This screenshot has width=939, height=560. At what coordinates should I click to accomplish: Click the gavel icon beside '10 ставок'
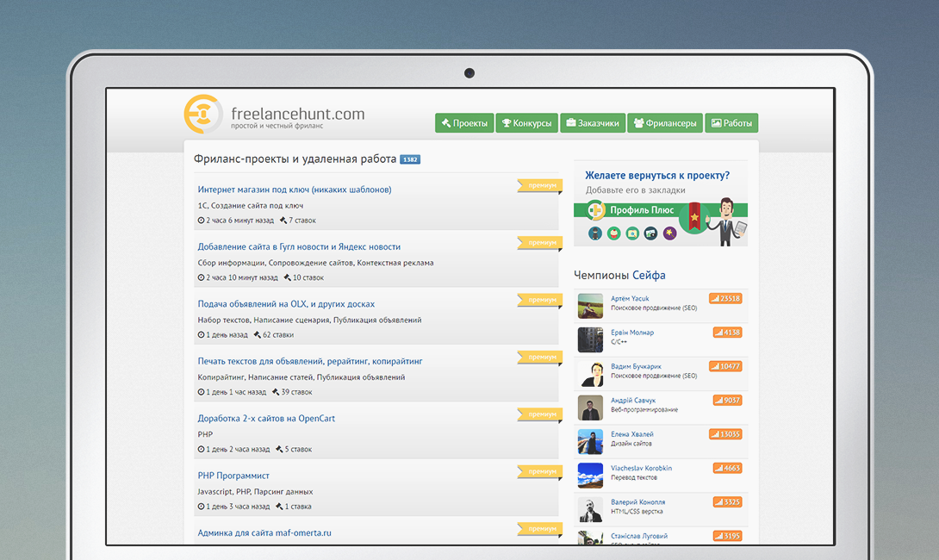click(288, 277)
